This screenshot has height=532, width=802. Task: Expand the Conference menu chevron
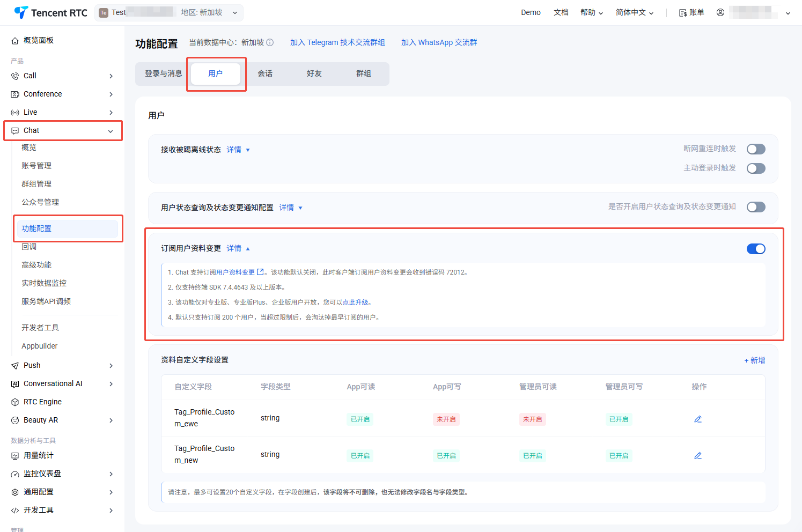[x=111, y=94]
